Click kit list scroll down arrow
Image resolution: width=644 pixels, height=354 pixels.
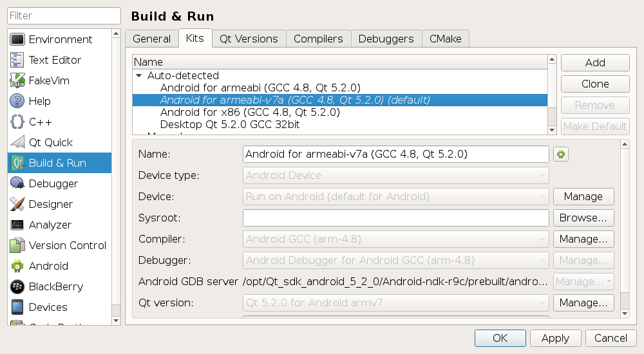[552, 130]
